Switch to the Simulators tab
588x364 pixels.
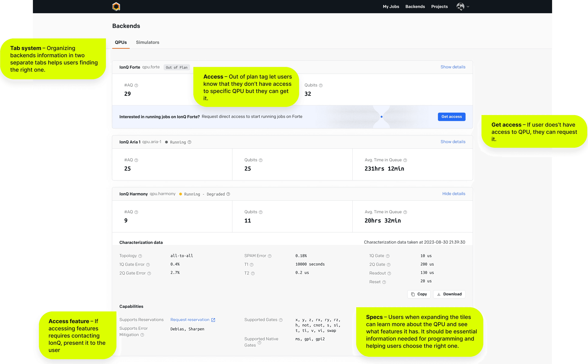click(x=148, y=42)
